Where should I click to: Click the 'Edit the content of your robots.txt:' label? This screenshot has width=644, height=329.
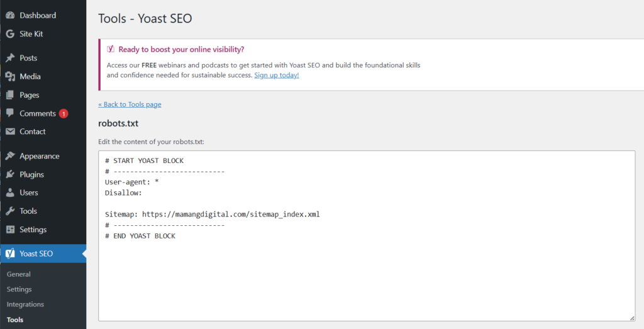coord(151,142)
